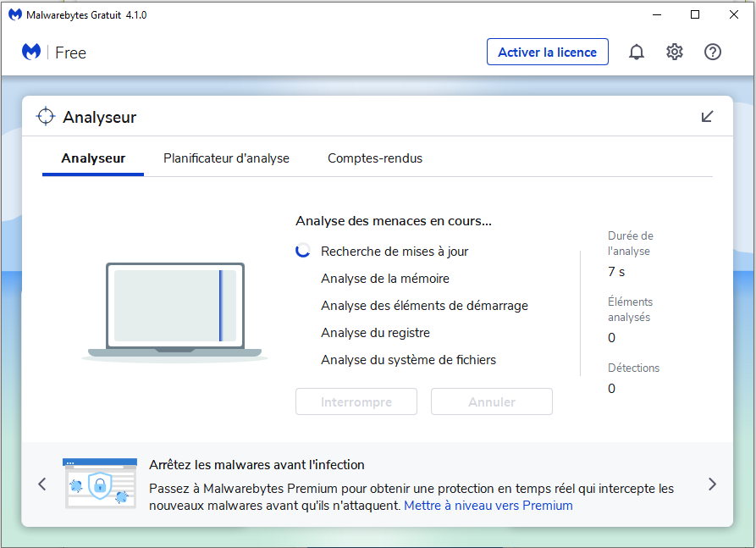
Task: Click the Malwarebytes logo beside Free
Action: (31, 52)
